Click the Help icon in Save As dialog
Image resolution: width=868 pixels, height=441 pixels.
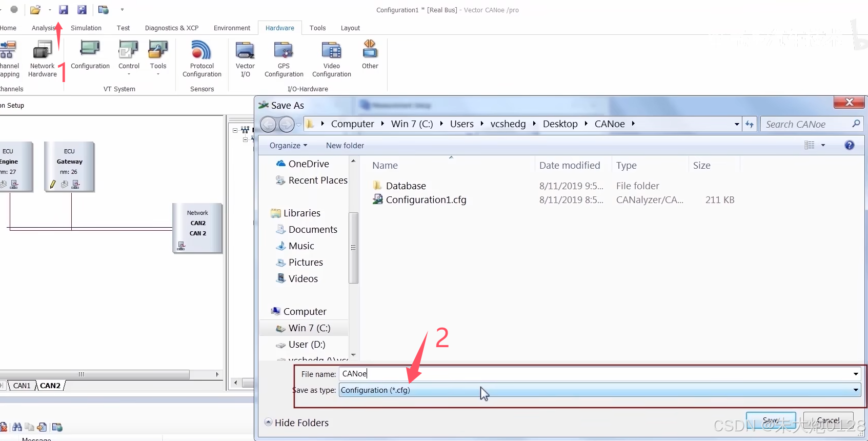click(x=850, y=145)
